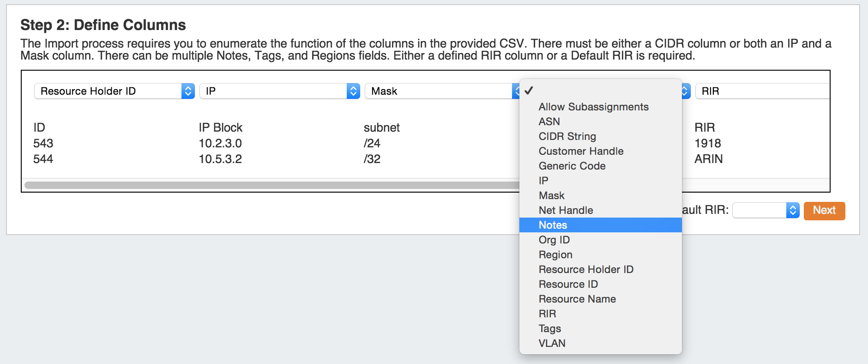Select Tags in the column menu
The image size is (868, 364).
tap(549, 328)
